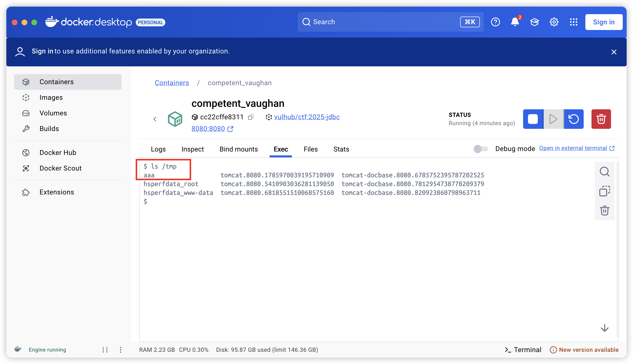This screenshot has height=364, width=633.
Task: Toggle Debug mode switch
Action: pyautogui.click(x=481, y=149)
